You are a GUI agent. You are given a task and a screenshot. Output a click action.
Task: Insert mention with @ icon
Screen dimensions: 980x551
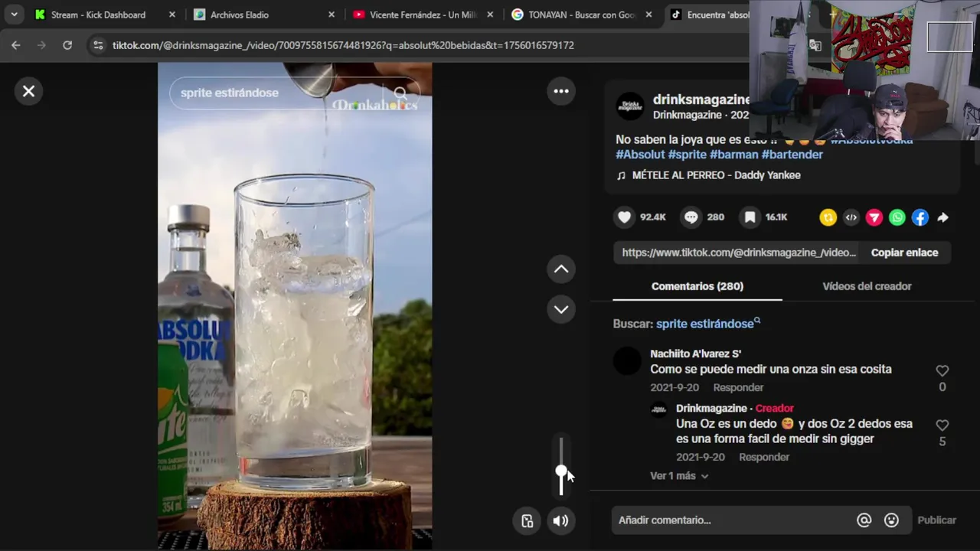point(864,520)
